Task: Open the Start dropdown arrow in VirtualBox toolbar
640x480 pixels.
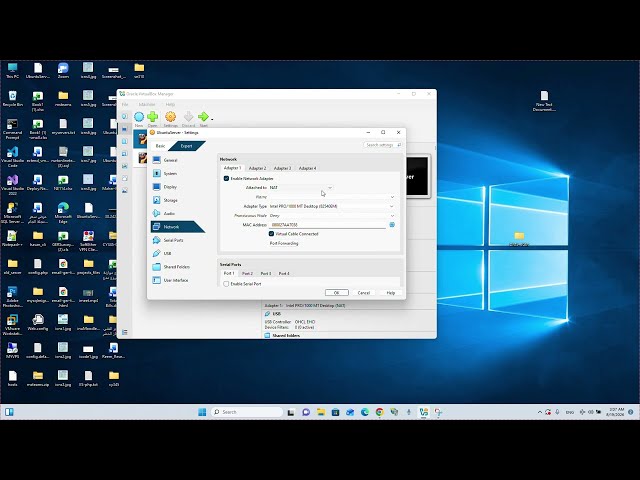Action: (212, 119)
